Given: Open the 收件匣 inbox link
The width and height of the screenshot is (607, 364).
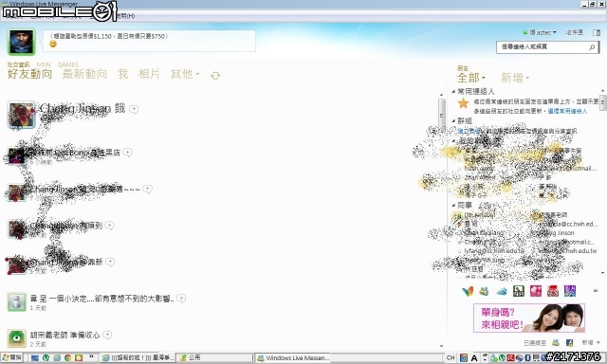Looking at the screenshot, I should pos(575,32).
